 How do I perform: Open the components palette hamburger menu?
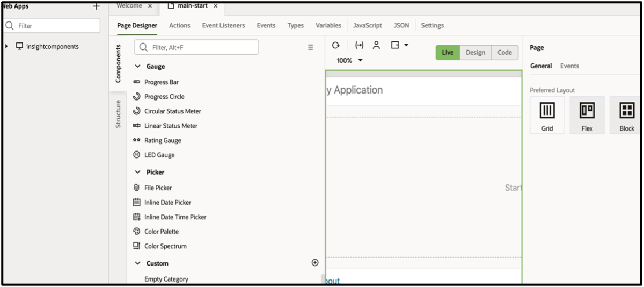[x=310, y=47]
